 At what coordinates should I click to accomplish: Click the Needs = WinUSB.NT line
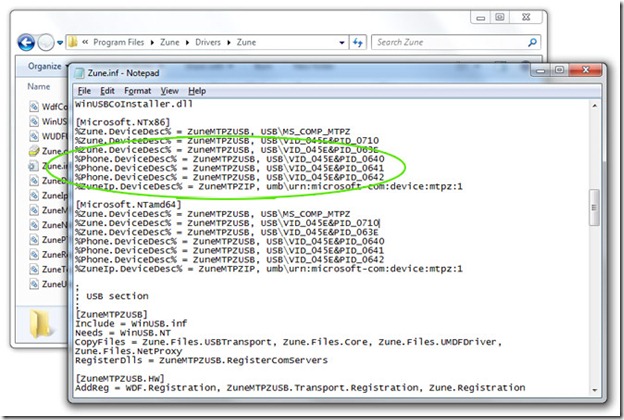(123, 333)
